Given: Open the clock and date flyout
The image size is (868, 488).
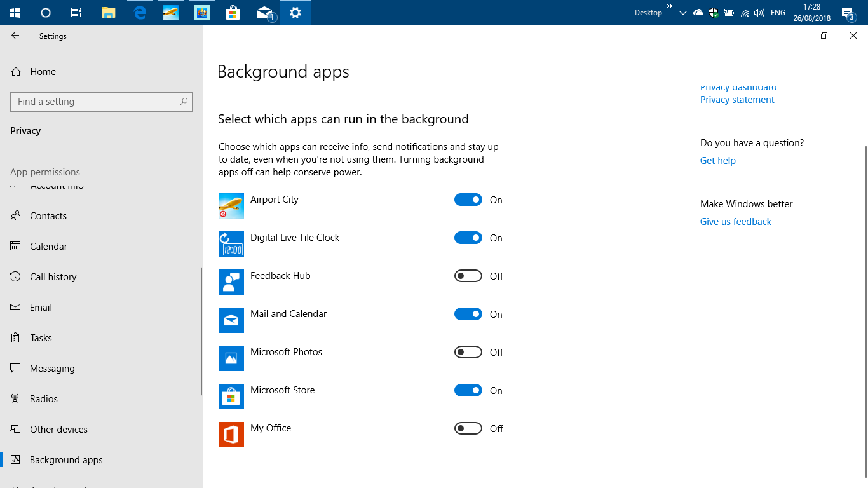Looking at the screenshot, I should point(811,13).
